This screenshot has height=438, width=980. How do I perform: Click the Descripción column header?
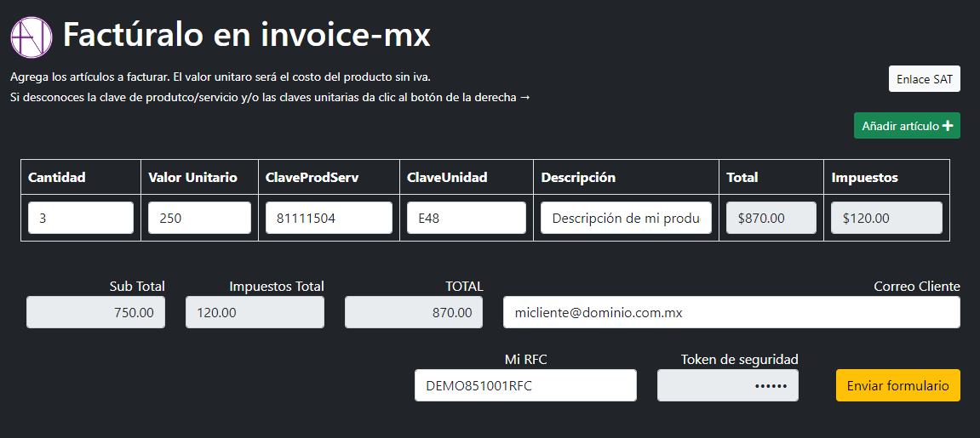point(578,178)
